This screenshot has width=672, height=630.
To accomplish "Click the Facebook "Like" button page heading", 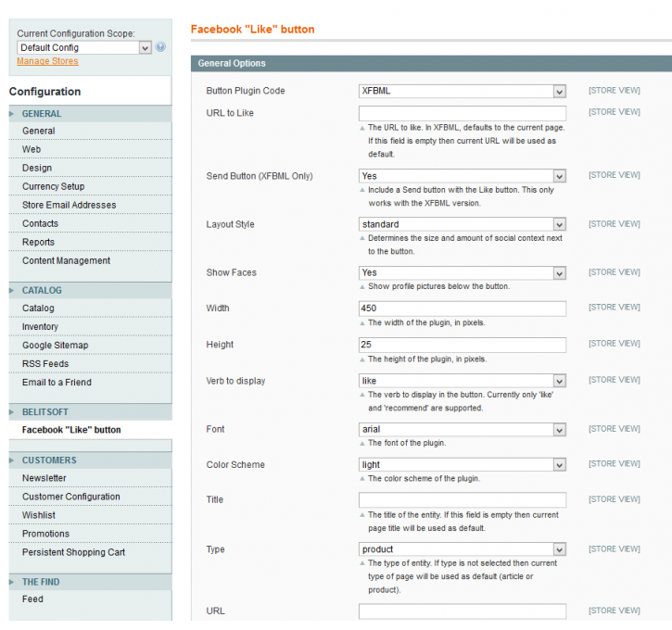I will [x=252, y=29].
